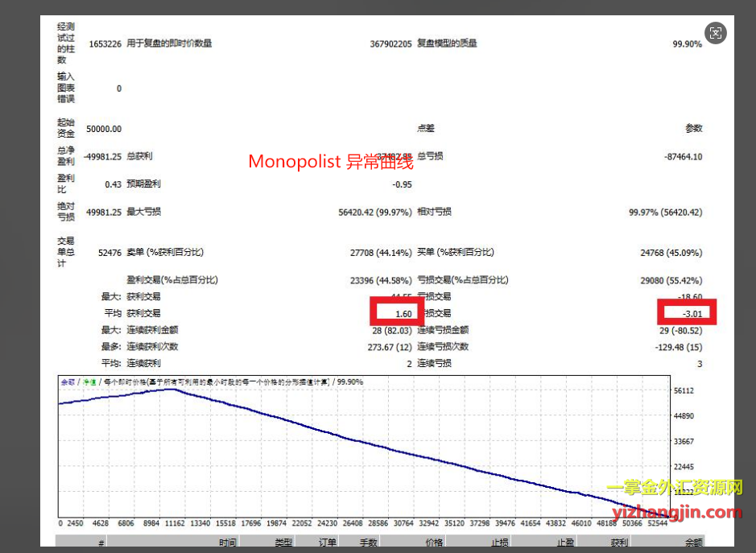
Task: Select the profit trades value 23396 (44.58%)
Action: [x=381, y=281]
